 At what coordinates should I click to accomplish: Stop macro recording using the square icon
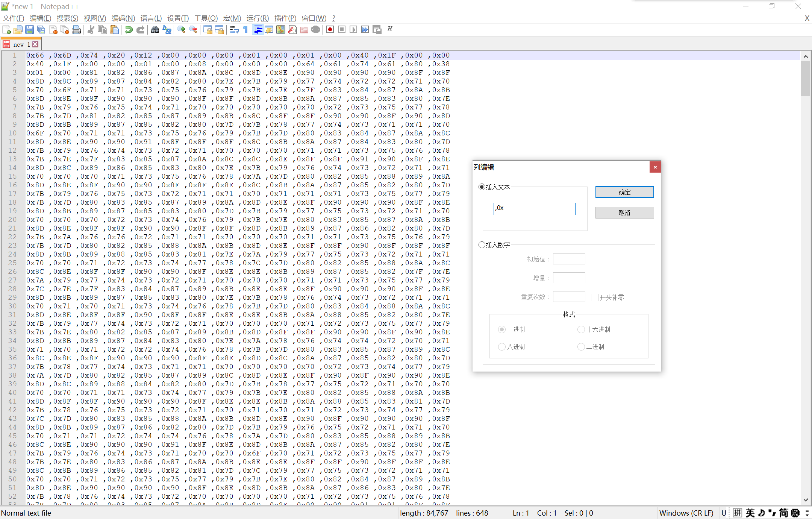(x=342, y=30)
